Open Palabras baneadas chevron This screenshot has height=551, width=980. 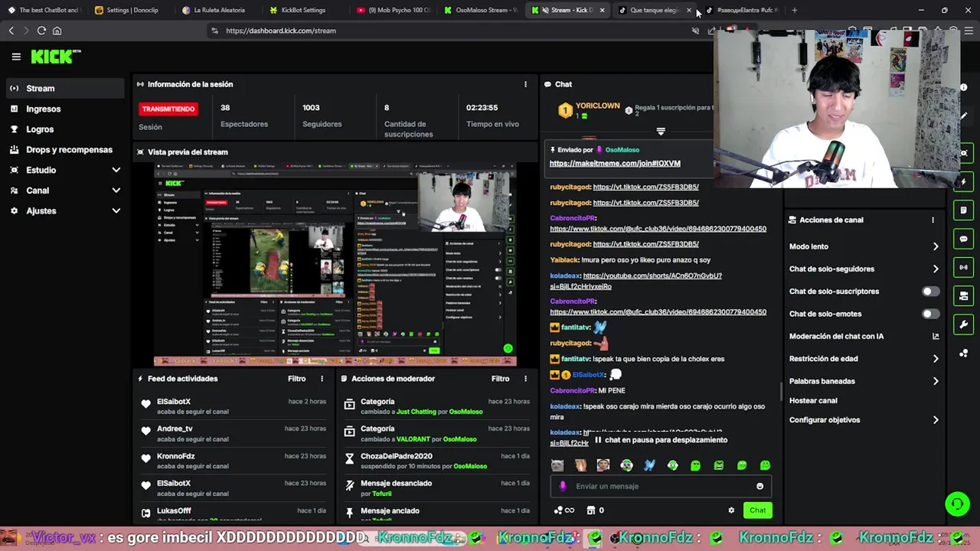click(x=936, y=381)
